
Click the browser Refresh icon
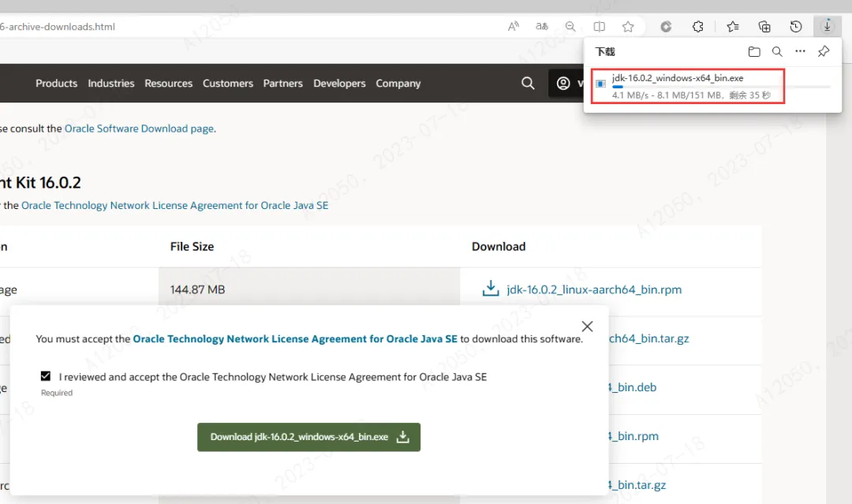pyautogui.click(x=666, y=27)
